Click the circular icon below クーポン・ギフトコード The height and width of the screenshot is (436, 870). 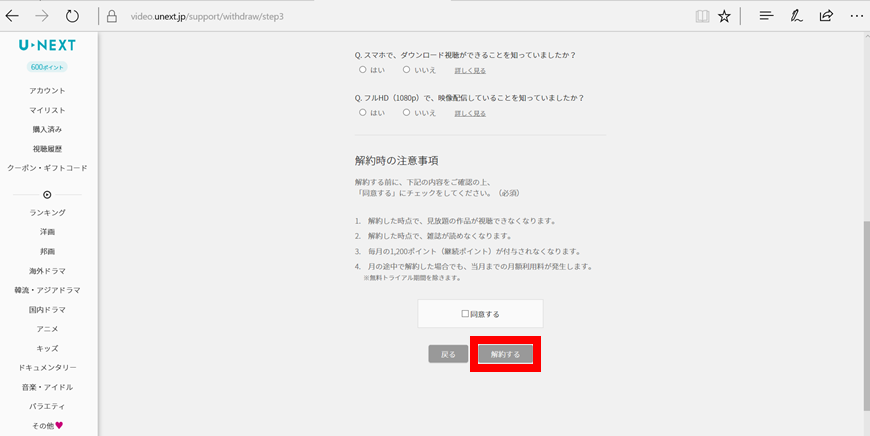coord(47,195)
